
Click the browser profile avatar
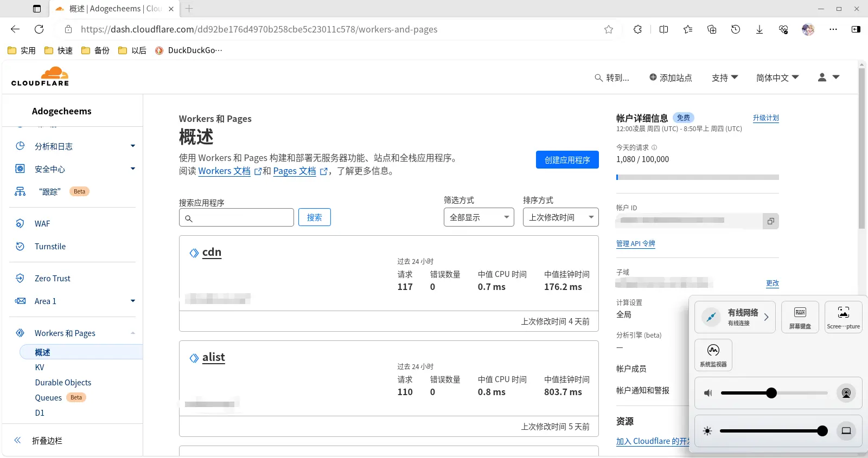808,29
